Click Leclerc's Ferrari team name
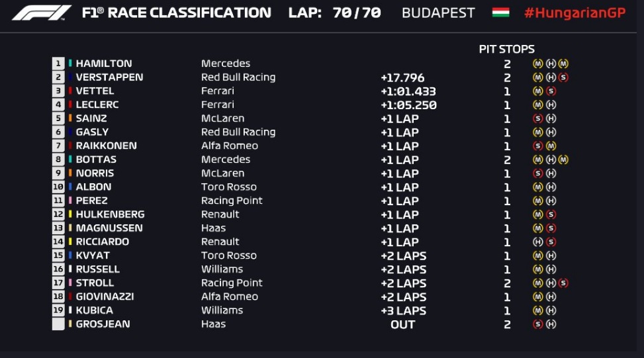644x358 pixels. (x=218, y=105)
